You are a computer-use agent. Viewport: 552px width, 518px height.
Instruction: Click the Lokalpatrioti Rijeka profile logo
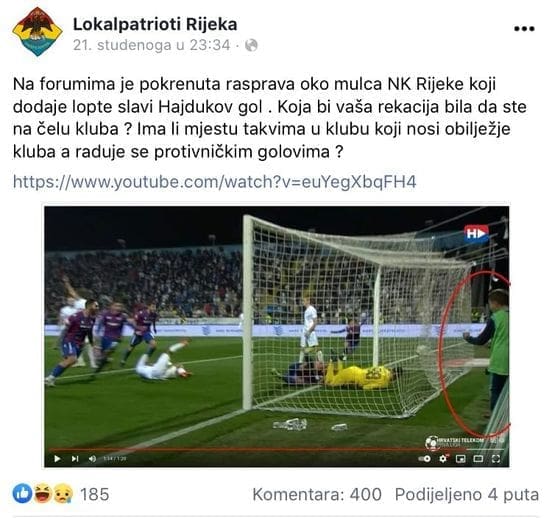(37, 32)
